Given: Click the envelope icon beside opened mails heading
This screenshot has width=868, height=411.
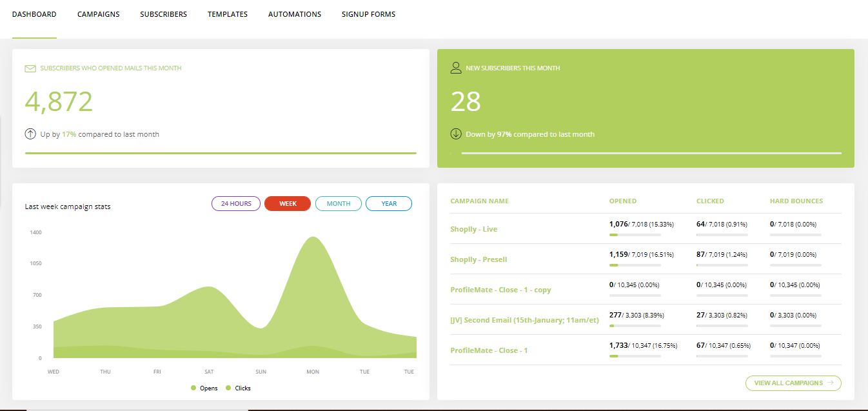Looking at the screenshot, I should (x=30, y=68).
